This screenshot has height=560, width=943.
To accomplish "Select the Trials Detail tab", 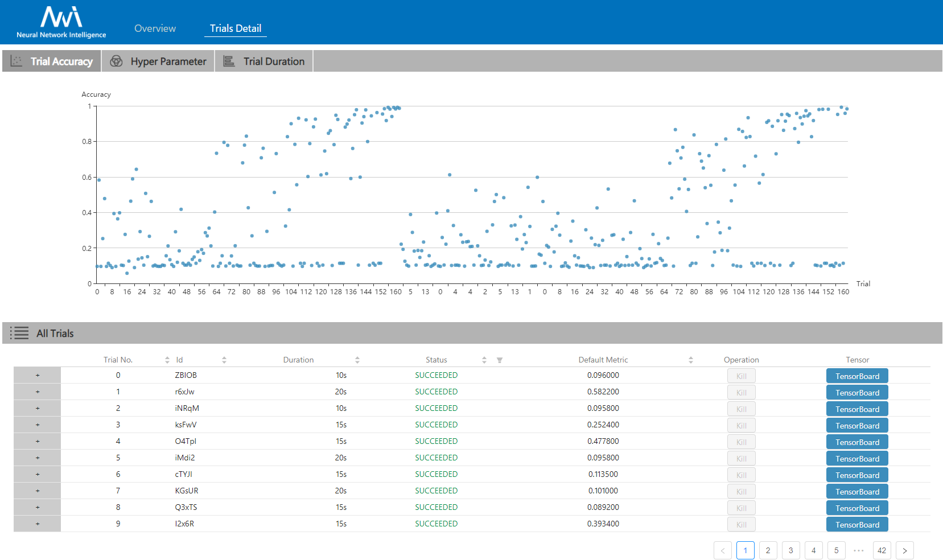I will [235, 28].
